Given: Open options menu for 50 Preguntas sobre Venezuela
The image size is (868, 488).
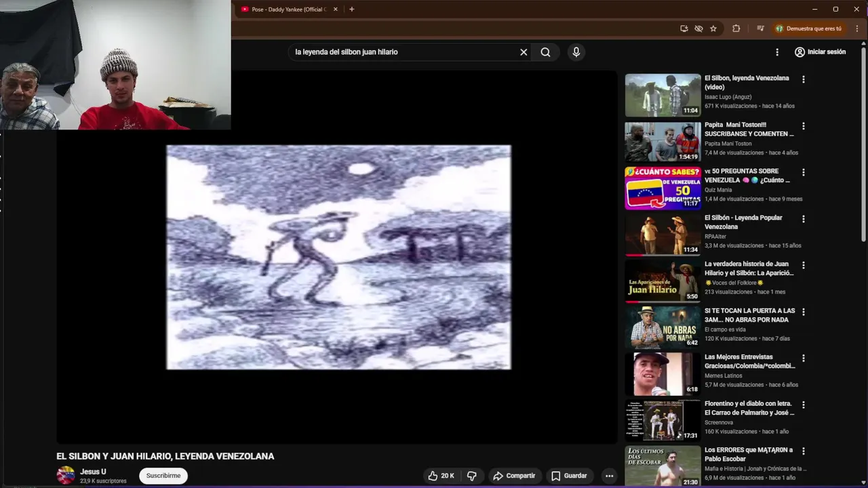Looking at the screenshot, I should coord(804,172).
